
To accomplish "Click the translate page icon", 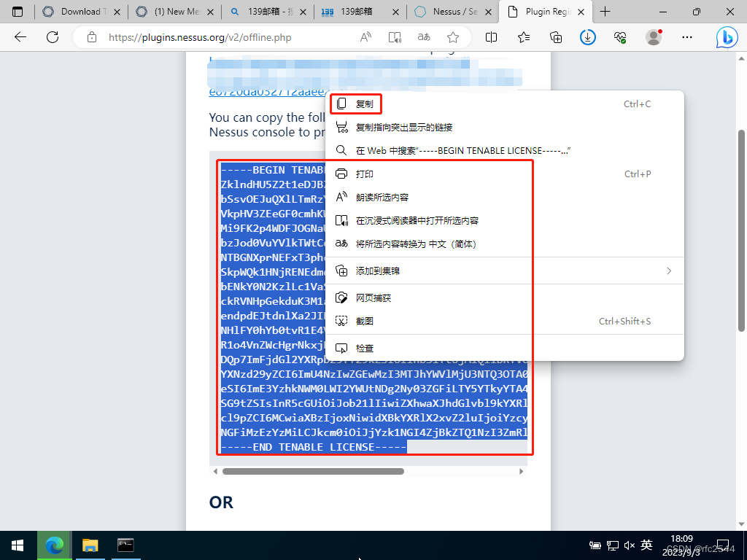I will pos(424,37).
